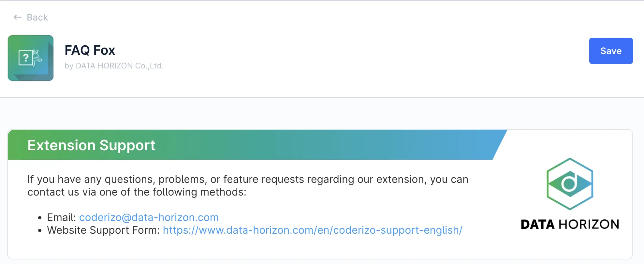Click the FAQ Fox title

click(x=90, y=50)
